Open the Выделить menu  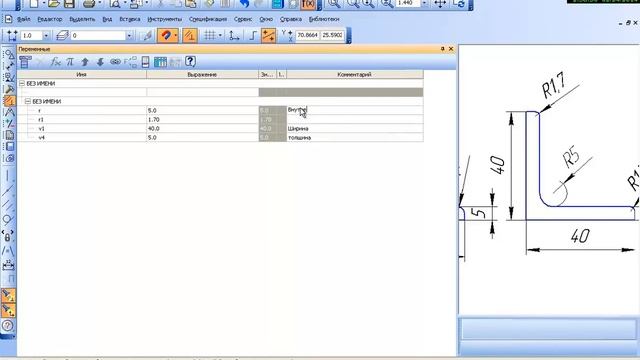82,19
